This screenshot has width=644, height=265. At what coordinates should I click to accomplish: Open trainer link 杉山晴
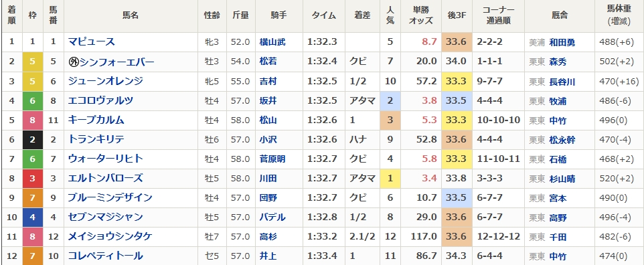point(562,179)
